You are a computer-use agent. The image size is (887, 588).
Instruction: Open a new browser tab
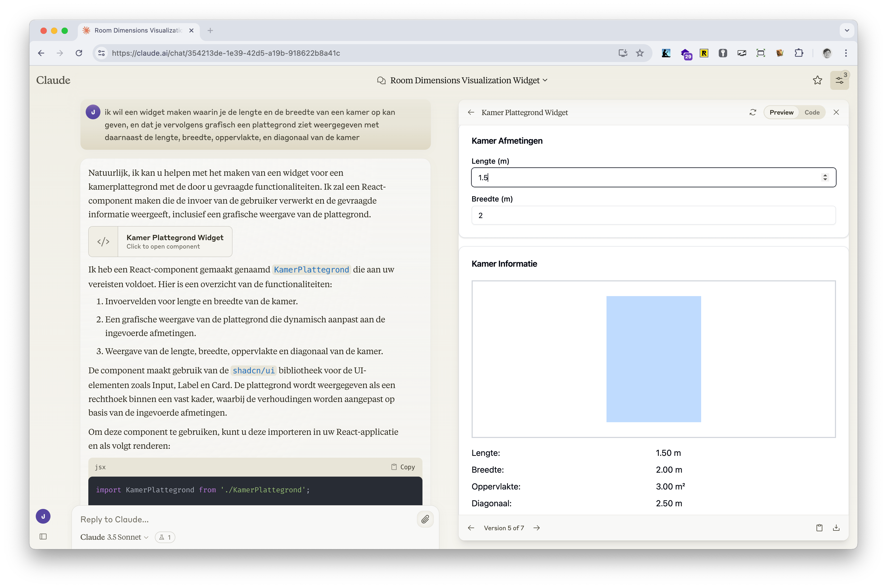210,30
